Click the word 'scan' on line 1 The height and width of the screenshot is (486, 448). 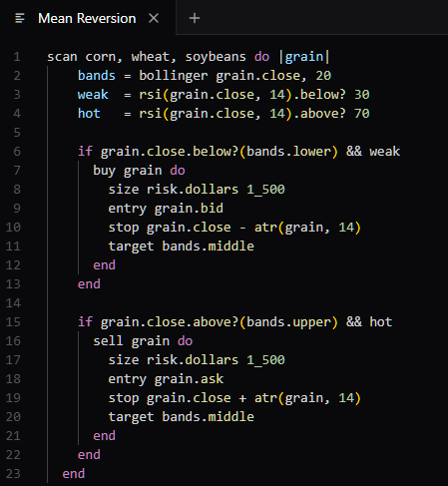pos(62,57)
